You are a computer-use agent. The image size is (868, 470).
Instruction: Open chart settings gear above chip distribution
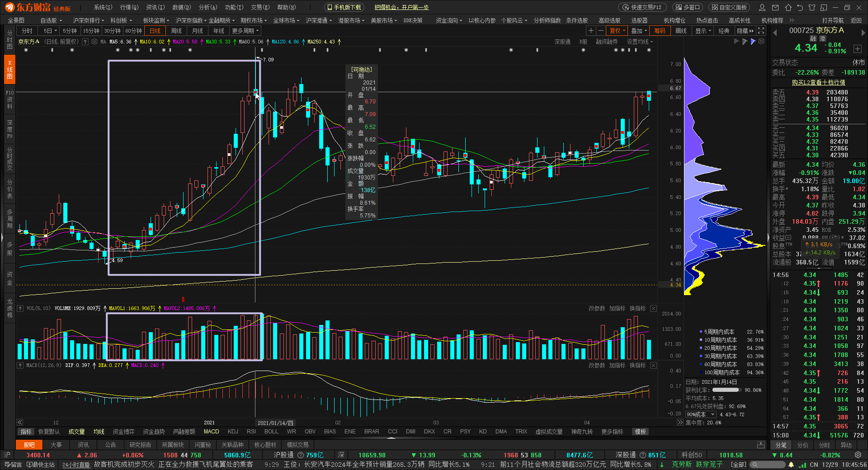(x=761, y=41)
